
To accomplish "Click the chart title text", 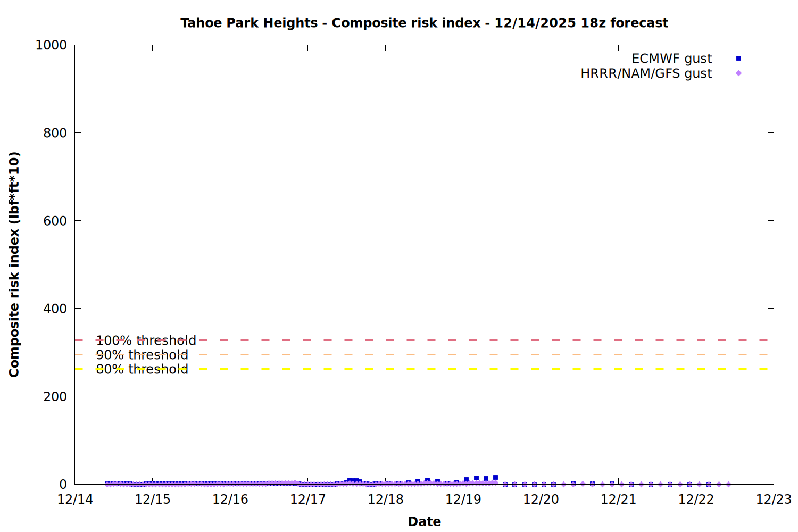I will 424,23.
